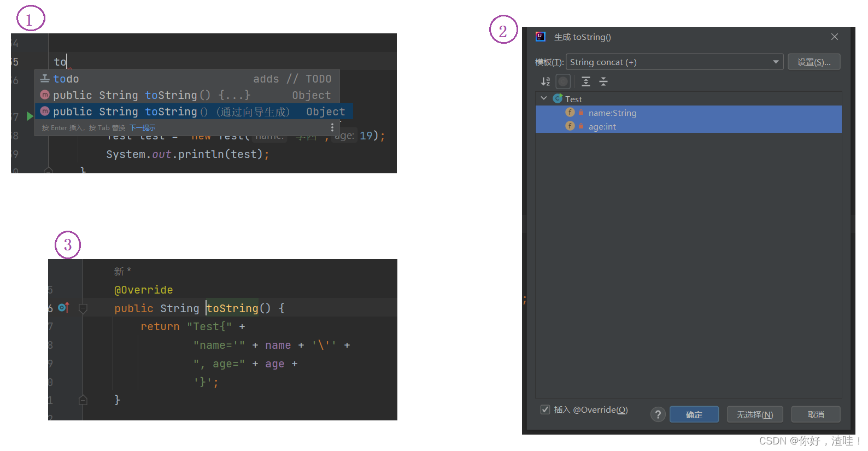Click the @Override annotation text
Screen dimensions: 868x451
(143, 290)
